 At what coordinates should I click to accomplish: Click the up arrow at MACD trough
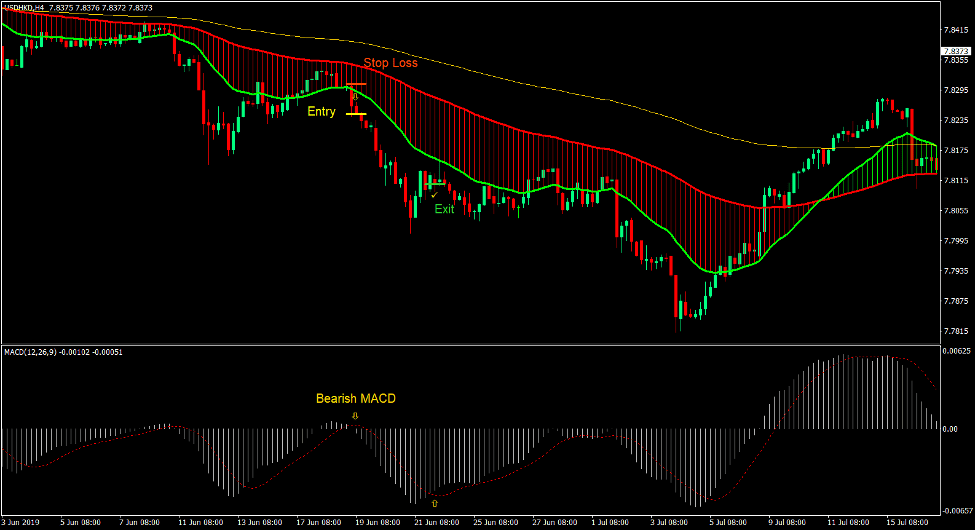point(434,504)
